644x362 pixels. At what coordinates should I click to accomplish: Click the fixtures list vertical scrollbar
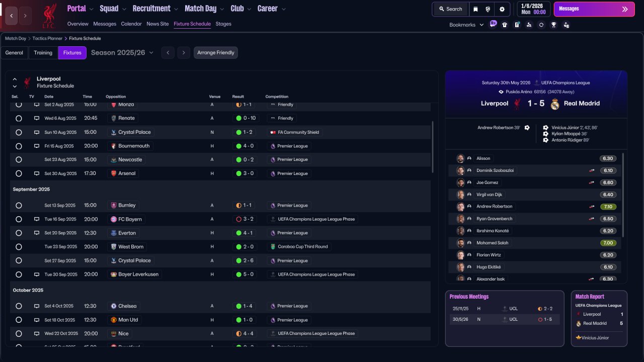(432, 147)
